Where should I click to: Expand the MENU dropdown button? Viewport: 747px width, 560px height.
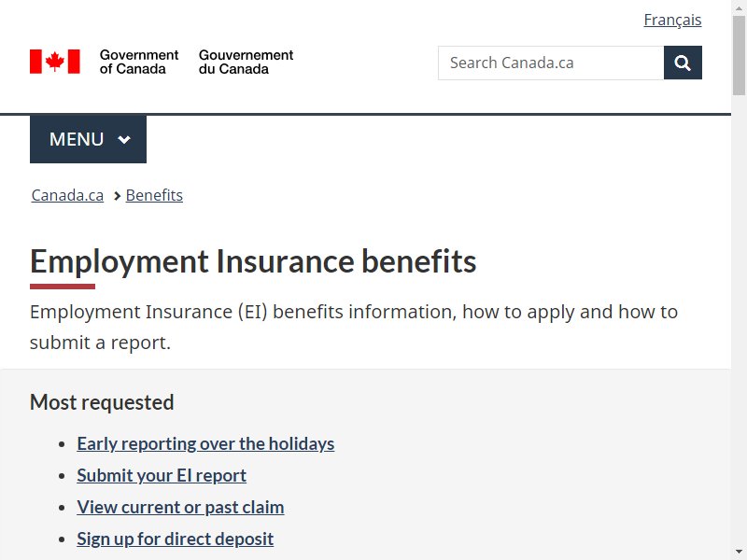(88, 139)
